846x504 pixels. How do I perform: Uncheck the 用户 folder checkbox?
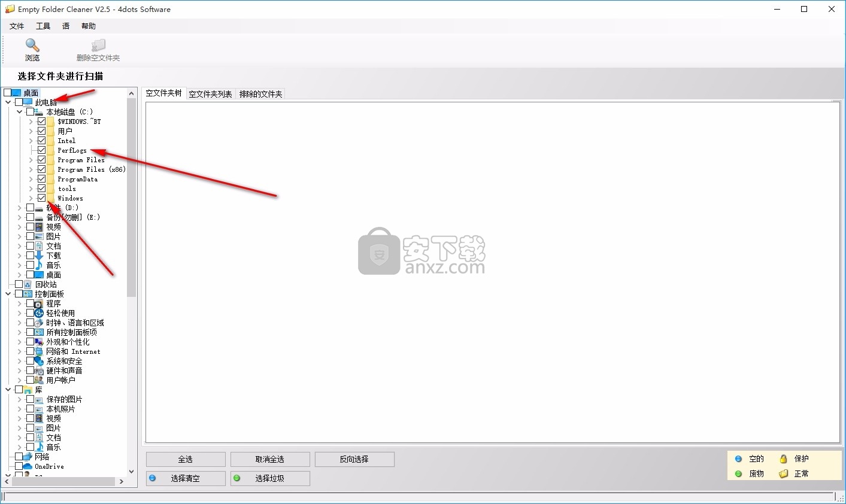(41, 131)
